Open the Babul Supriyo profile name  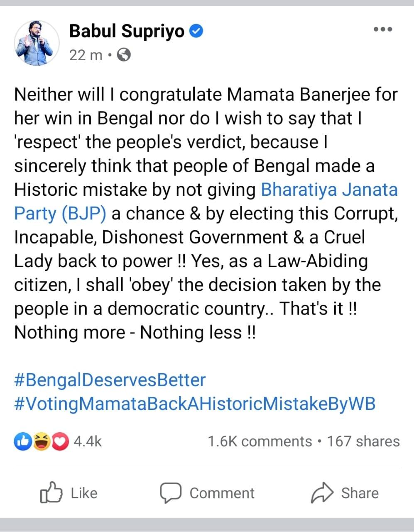click(127, 31)
